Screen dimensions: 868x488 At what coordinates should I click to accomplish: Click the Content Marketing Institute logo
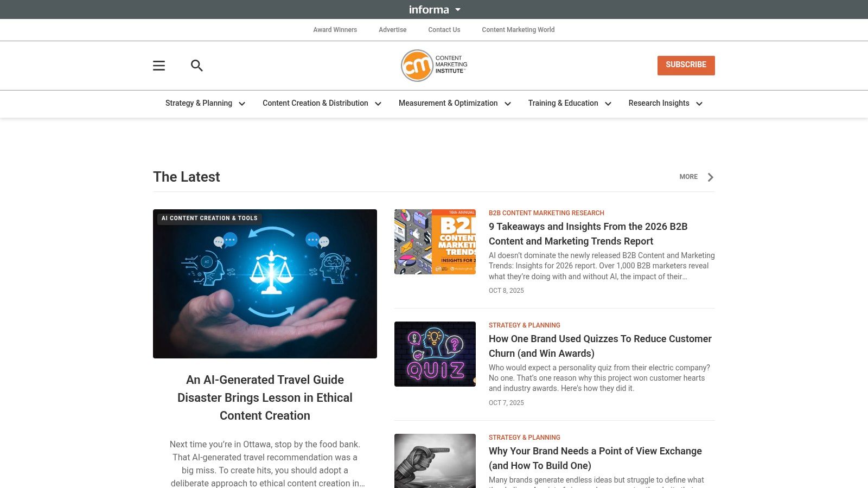(x=434, y=66)
